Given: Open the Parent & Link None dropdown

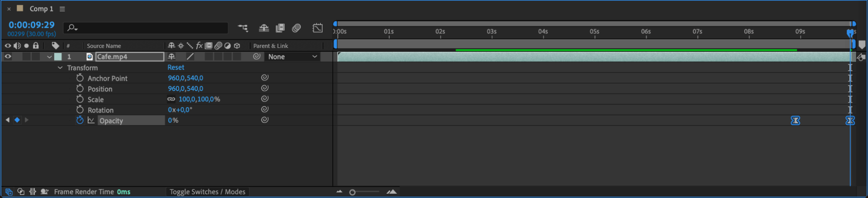Looking at the screenshot, I should pos(292,56).
